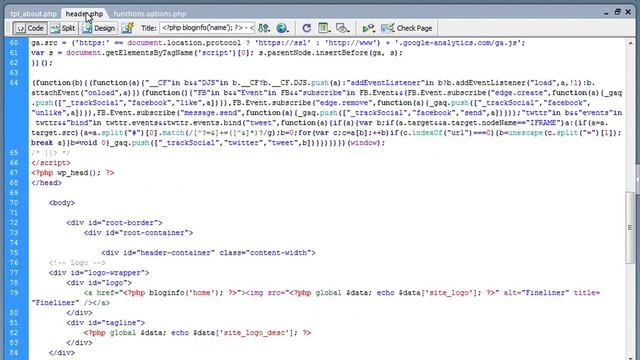Screen dimensions: 640x360
Task: Click div id="root-container" line
Action: tap(138, 233)
